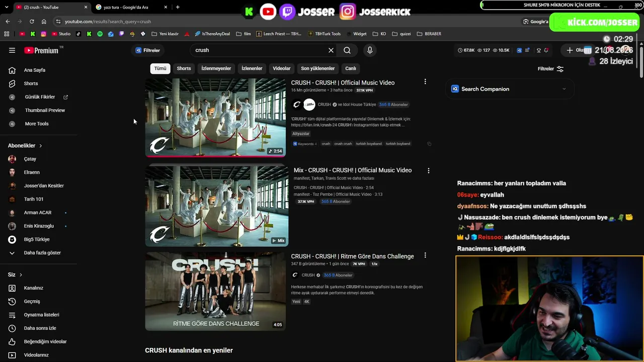
Task: Open Daha sonra izle list
Action: (39, 328)
